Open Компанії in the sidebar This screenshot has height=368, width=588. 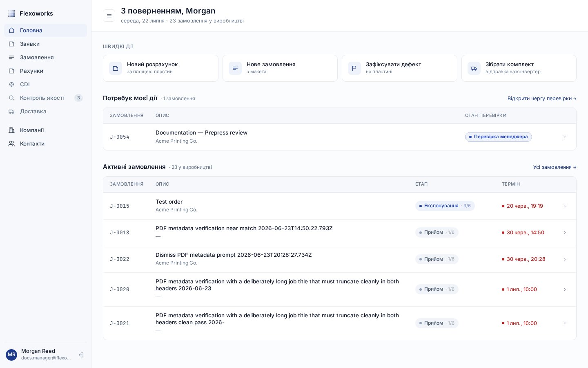coord(45,130)
